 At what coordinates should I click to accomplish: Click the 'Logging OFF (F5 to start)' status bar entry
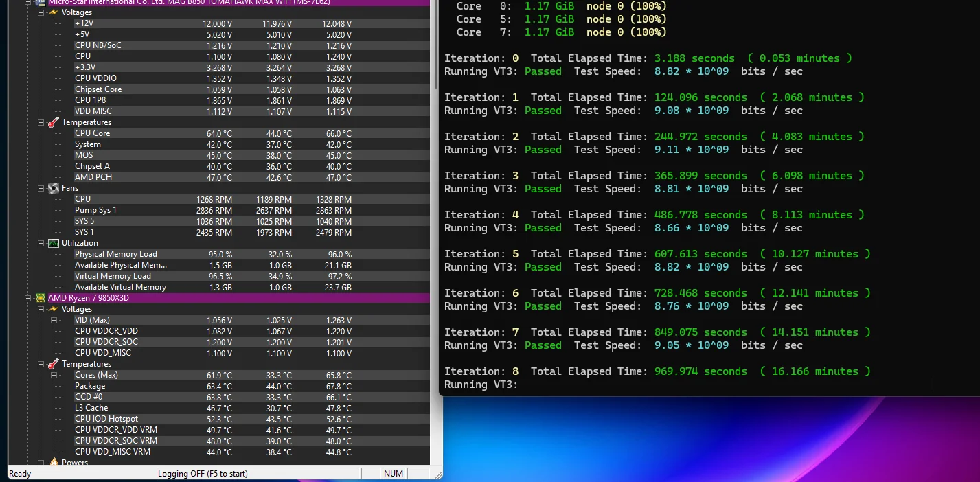click(203, 474)
